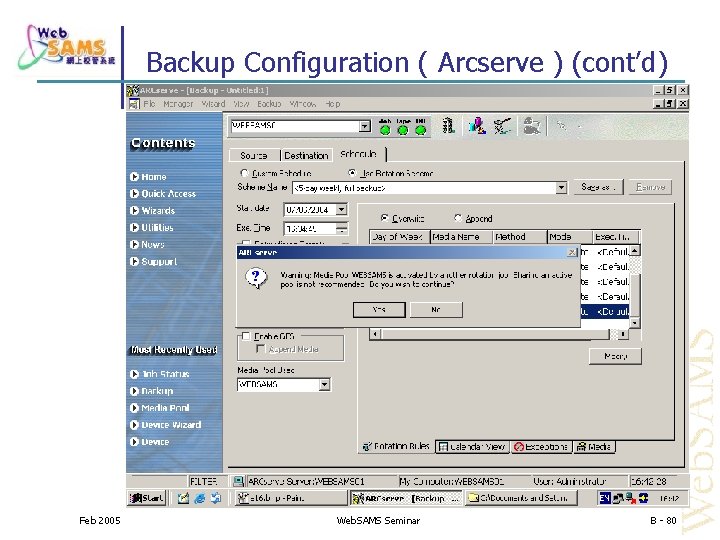
Task: Click the ARCserve application icon in the title bar
Action: 133,90
